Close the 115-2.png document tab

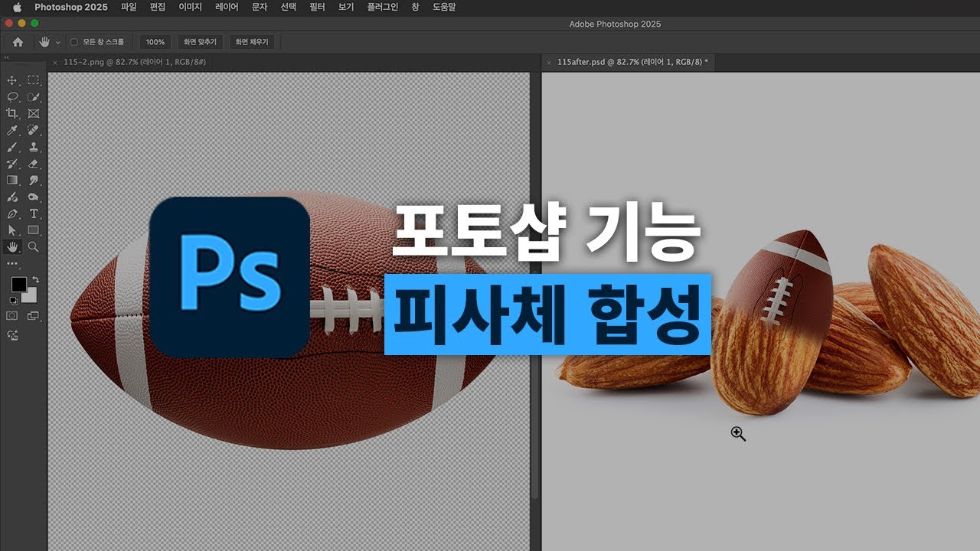tap(55, 62)
